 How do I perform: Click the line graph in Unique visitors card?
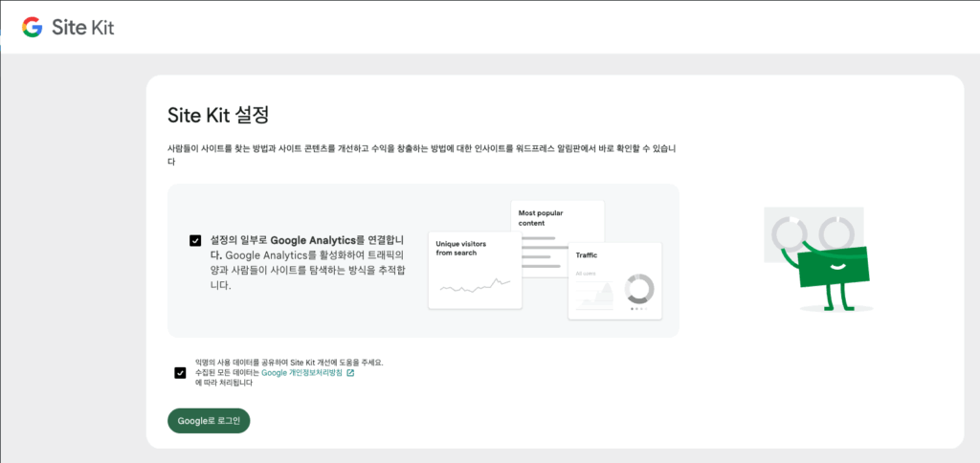tap(475, 285)
